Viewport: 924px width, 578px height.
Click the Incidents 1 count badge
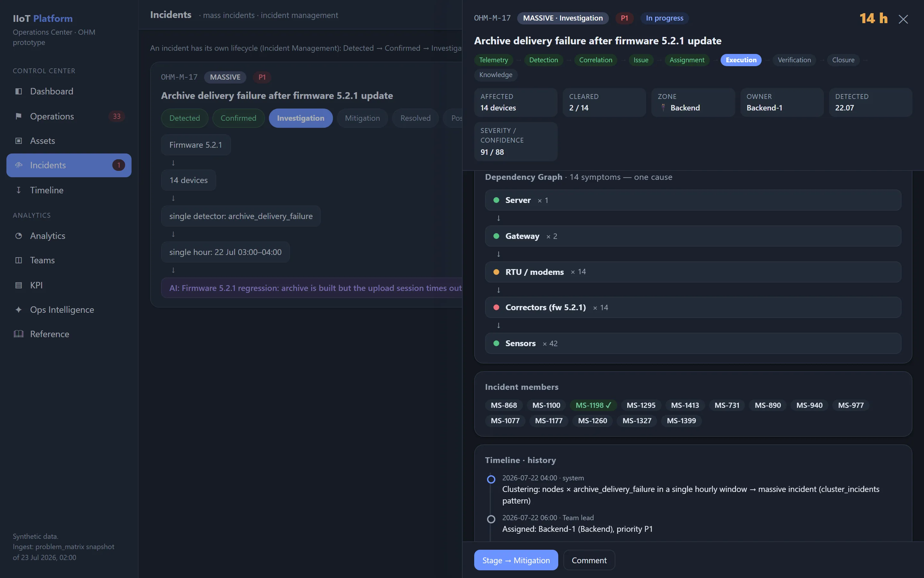(119, 165)
